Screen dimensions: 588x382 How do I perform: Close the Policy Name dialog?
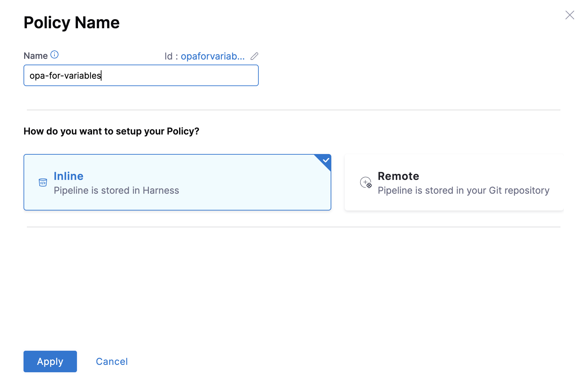tap(570, 15)
